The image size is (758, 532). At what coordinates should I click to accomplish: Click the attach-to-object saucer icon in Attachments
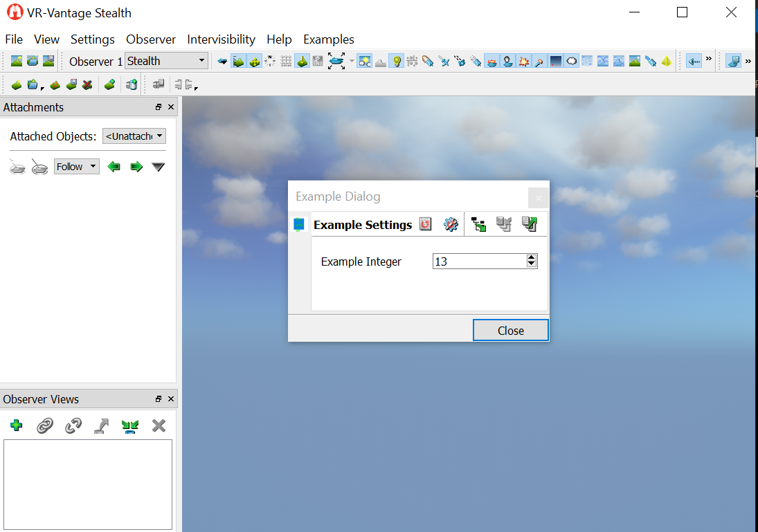39,167
